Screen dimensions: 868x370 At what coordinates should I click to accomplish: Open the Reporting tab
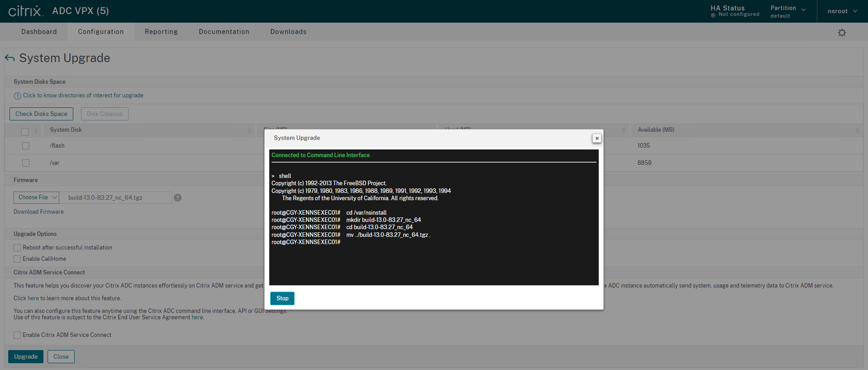click(161, 32)
